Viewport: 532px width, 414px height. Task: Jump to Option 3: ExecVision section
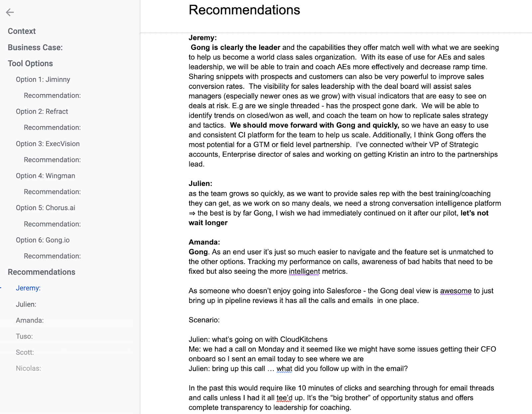(x=48, y=144)
